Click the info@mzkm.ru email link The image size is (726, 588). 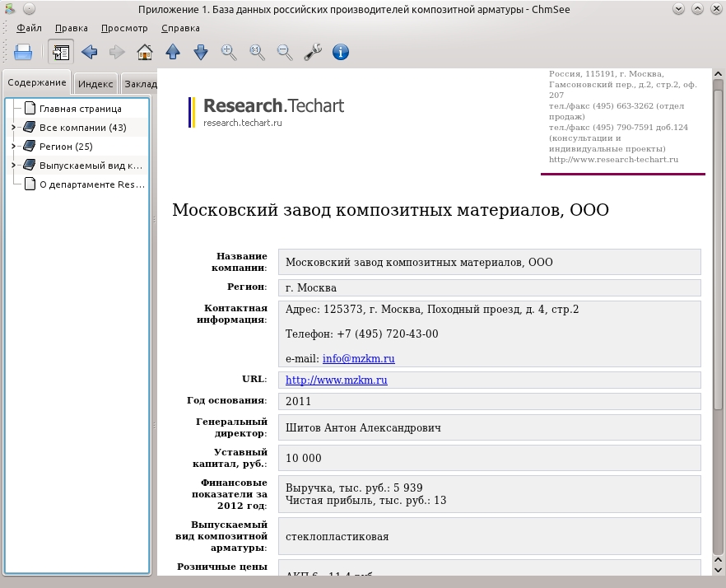click(x=358, y=358)
